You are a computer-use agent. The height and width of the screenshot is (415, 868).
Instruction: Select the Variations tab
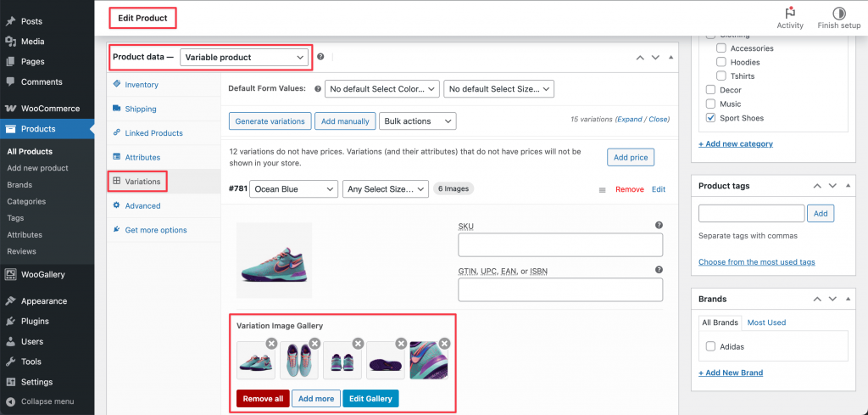click(142, 181)
